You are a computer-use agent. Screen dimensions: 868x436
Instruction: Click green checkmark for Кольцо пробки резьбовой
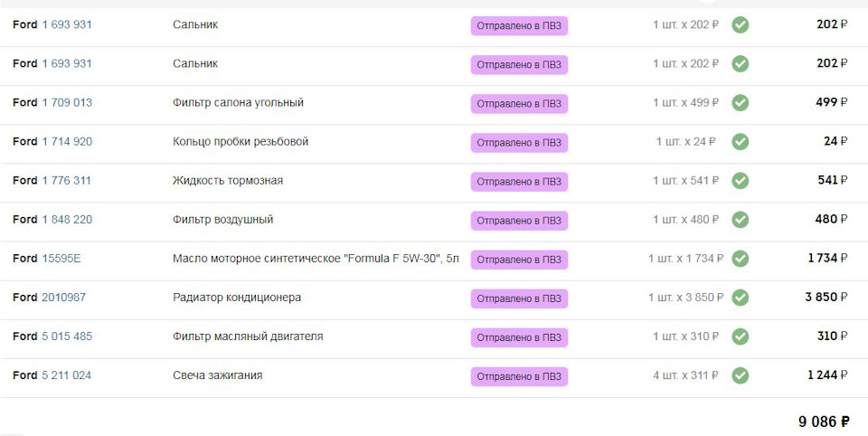(740, 142)
